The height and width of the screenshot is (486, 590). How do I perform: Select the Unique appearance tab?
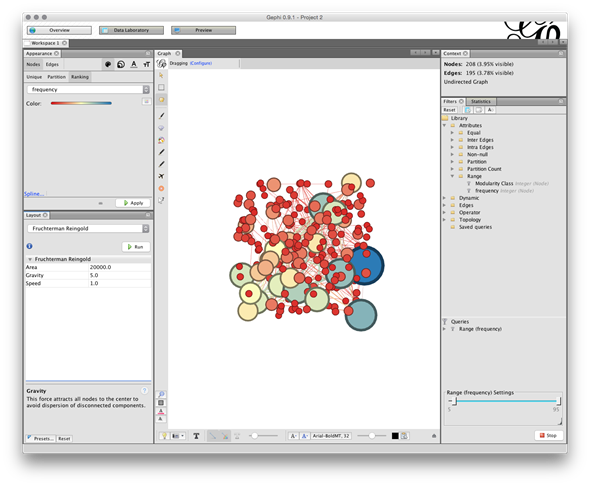pos(34,77)
